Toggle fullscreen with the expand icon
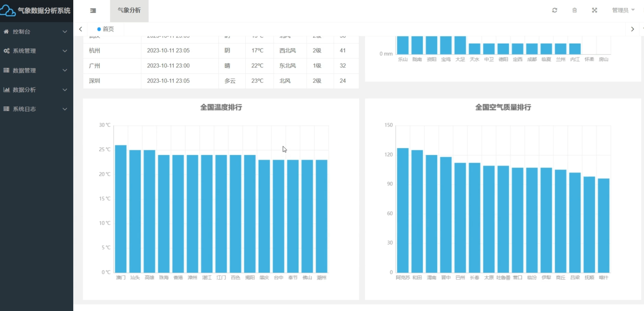 point(594,10)
